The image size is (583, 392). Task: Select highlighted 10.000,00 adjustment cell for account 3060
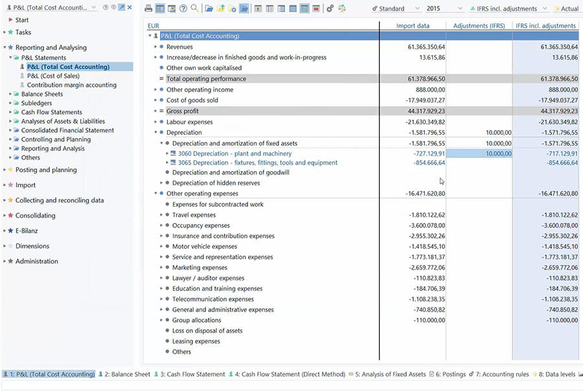[x=479, y=154]
